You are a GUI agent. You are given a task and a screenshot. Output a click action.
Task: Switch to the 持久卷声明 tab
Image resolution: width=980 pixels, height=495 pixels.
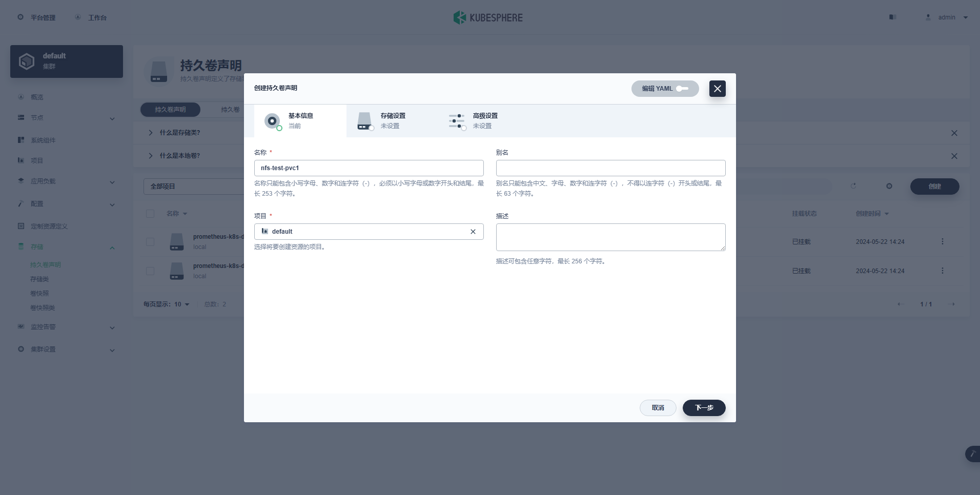[x=170, y=110]
